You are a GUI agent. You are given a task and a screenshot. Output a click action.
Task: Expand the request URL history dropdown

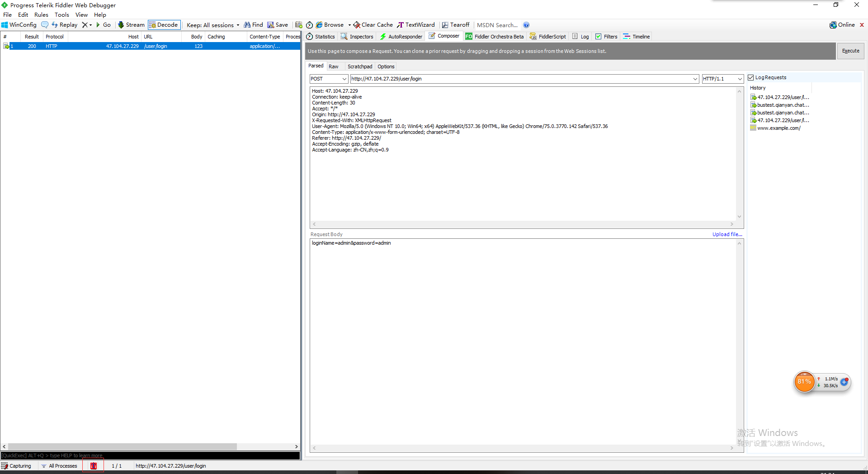(x=695, y=79)
